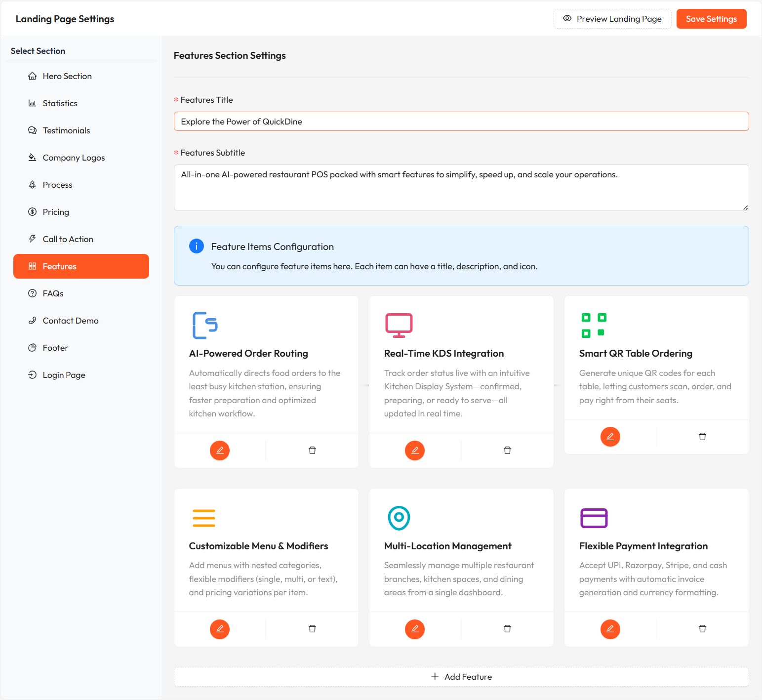
Task: Preview the landing page
Action: [x=612, y=19]
